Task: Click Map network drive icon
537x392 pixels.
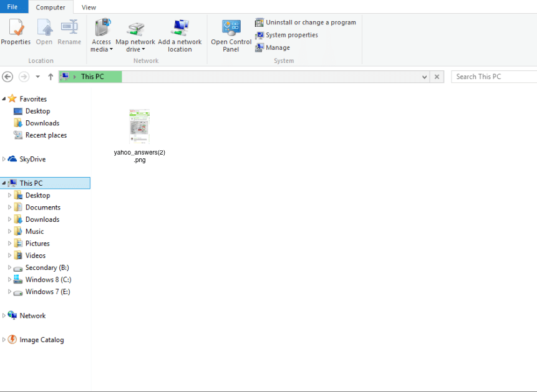Action: click(x=135, y=28)
